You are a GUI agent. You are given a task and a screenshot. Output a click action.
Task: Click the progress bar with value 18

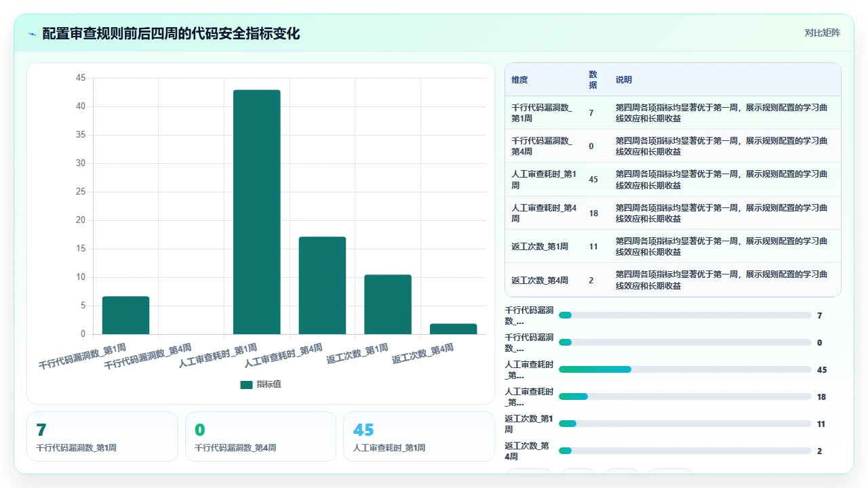pos(685,396)
